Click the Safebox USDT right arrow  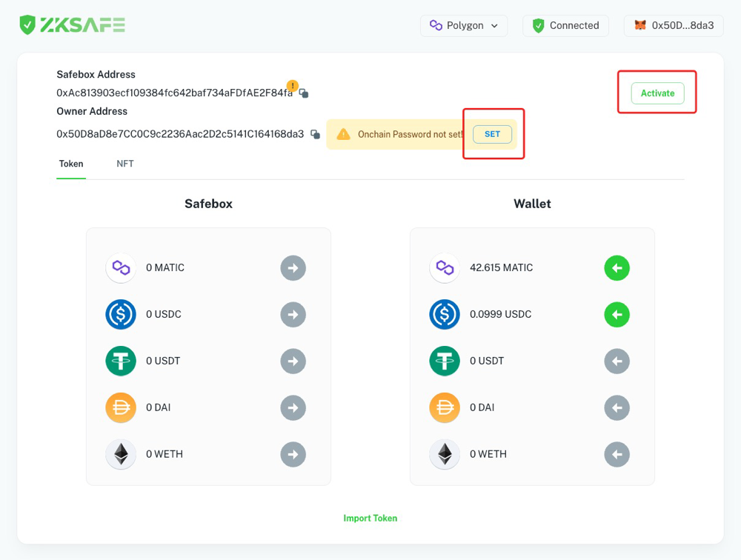[293, 361]
